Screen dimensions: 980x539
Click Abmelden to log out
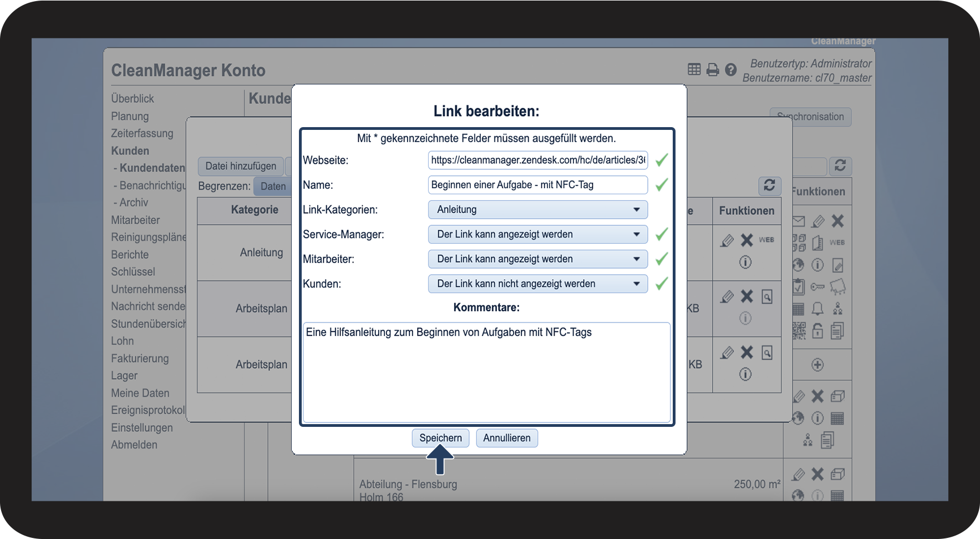click(134, 445)
